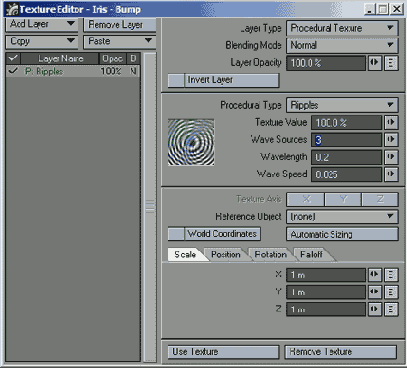
Task: Click the checkmark column header in layer list
Action: [13, 59]
